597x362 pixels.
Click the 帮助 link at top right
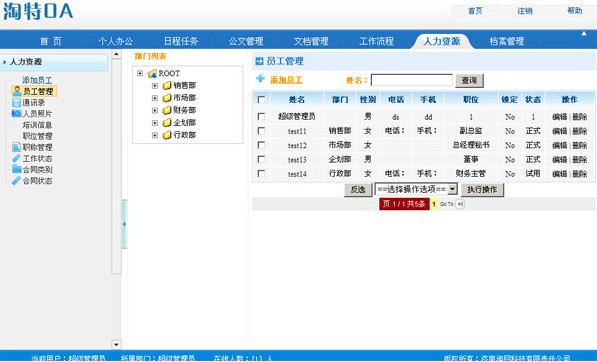click(x=575, y=11)
